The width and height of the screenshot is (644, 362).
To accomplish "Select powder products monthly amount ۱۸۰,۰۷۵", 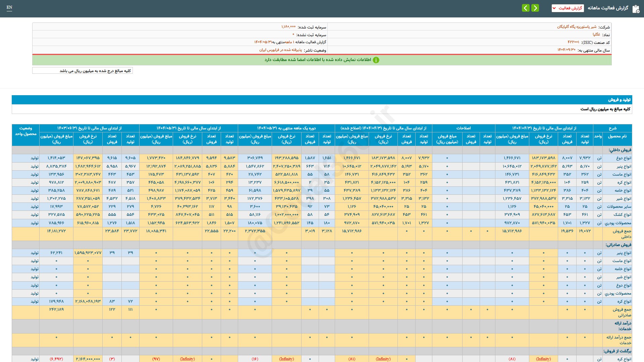I will pyautogui.click(x=255, y=223).
